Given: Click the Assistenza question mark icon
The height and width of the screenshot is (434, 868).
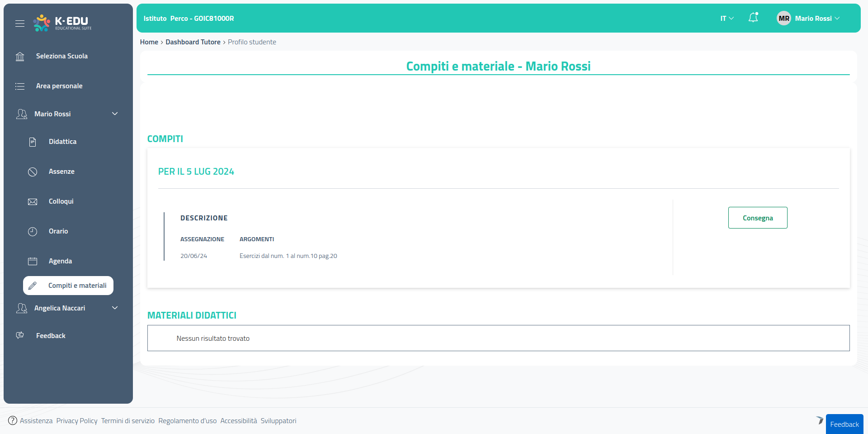Looking at the screenshot, I should pyautogui.click(x=13, y=421).
